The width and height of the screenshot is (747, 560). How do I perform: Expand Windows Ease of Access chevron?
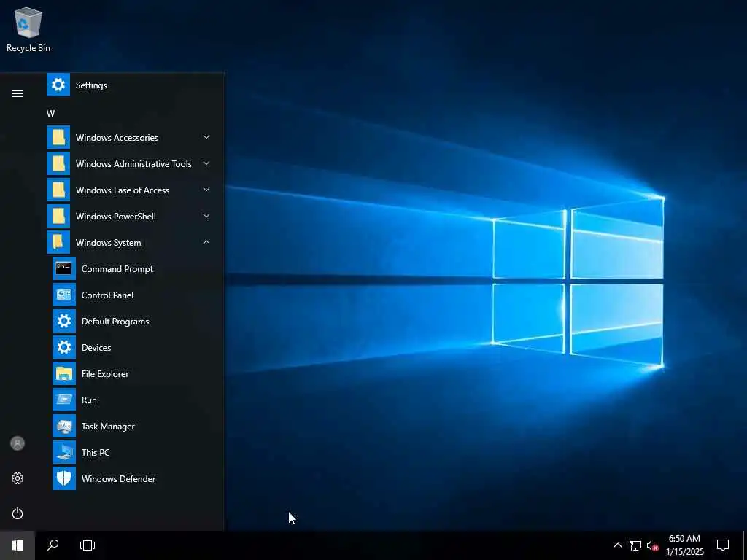206,190
